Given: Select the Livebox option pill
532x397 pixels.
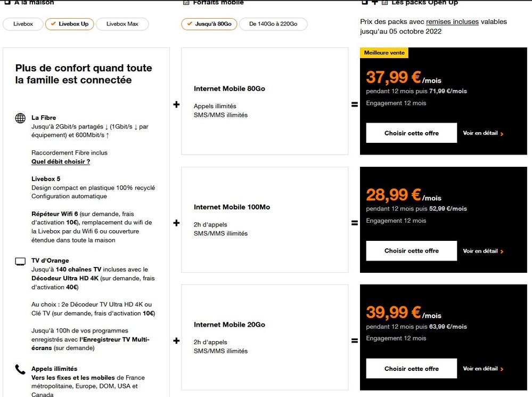Looking at the screenshot, I should tap(23, 24).
